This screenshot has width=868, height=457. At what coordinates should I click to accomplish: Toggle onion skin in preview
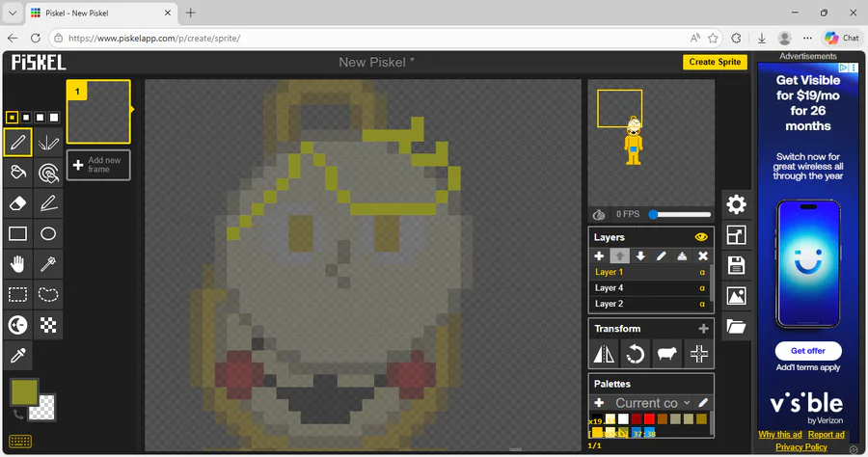click(x=599, y=214)
